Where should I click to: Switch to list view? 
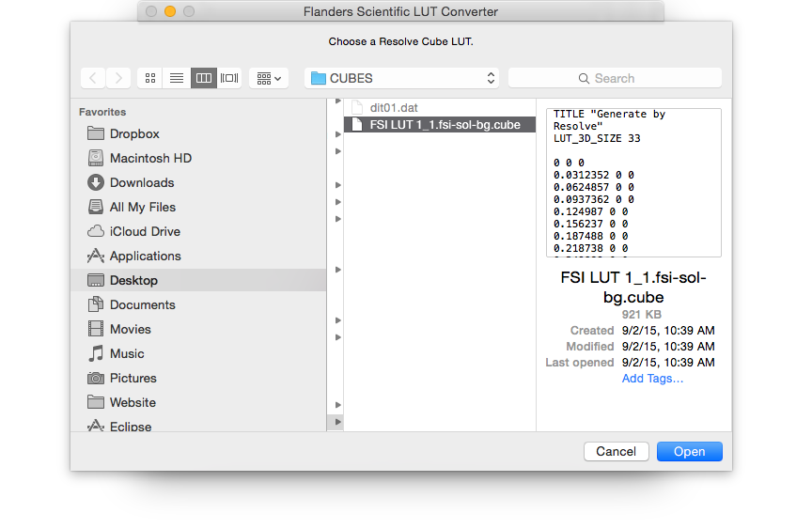(177, 78)
